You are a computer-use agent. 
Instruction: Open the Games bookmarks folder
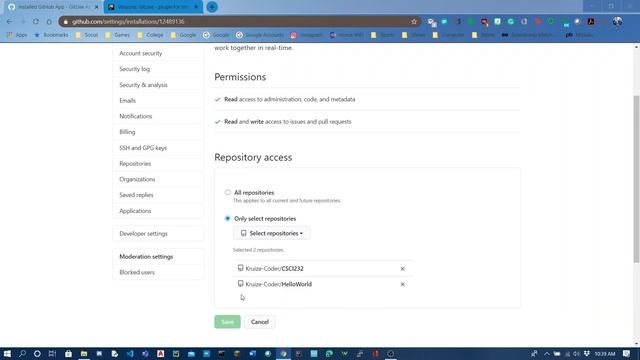(x=117, y=35)
